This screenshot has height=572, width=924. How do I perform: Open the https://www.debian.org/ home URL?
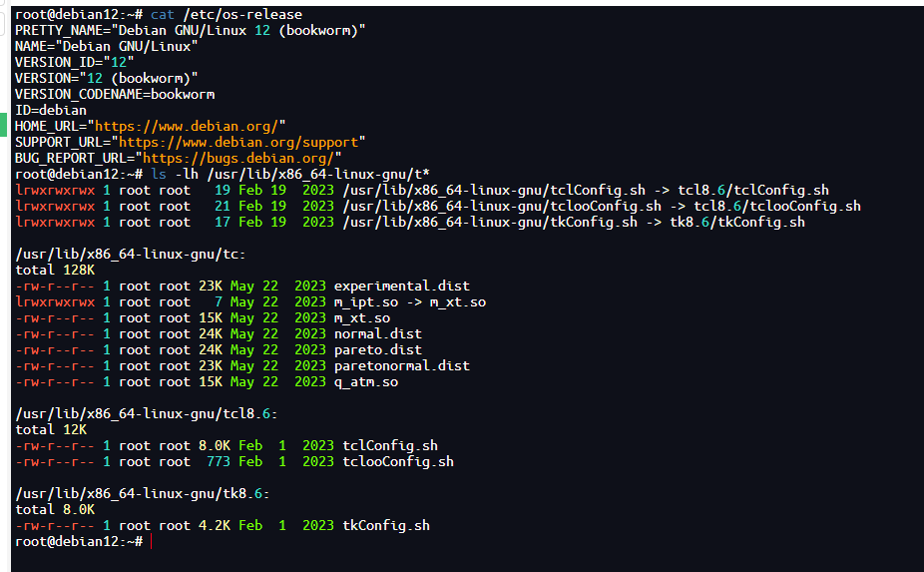coord(187,126)
